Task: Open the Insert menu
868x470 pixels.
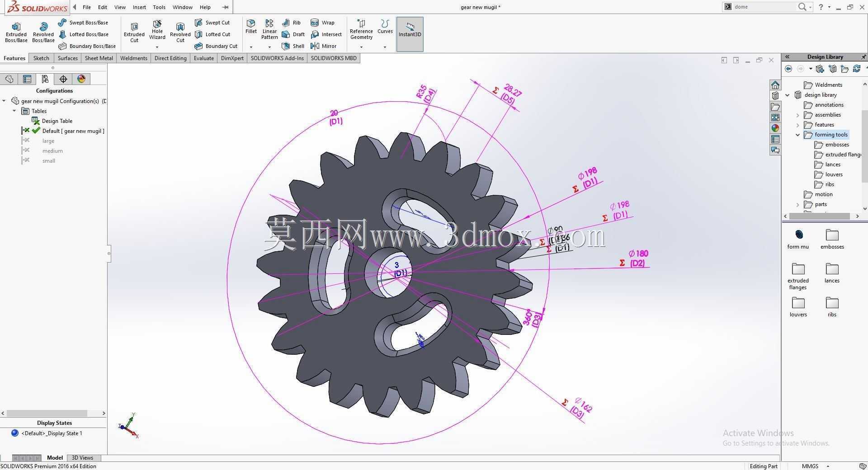Action: click(139, 7)
